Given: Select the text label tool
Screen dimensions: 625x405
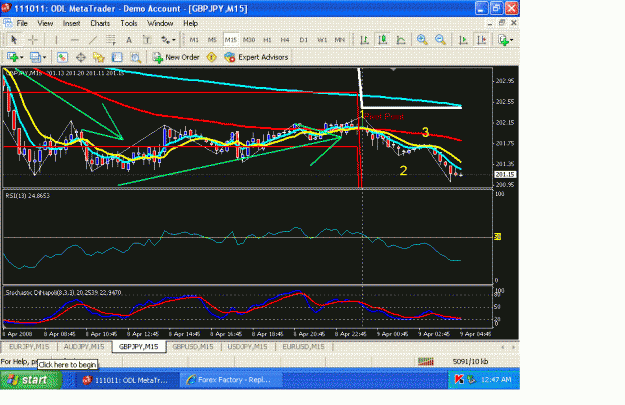Looking at the screenshot, I should click(147, 39).
